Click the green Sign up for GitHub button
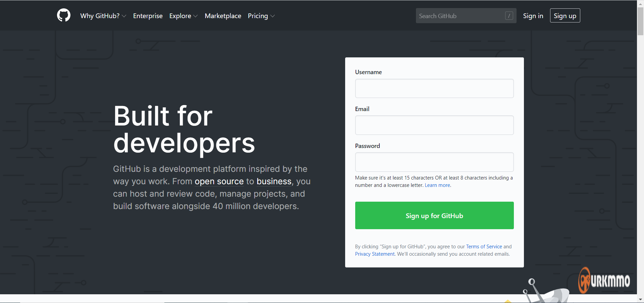The height and width of the screenshot is (303, 644). (434, 215)
